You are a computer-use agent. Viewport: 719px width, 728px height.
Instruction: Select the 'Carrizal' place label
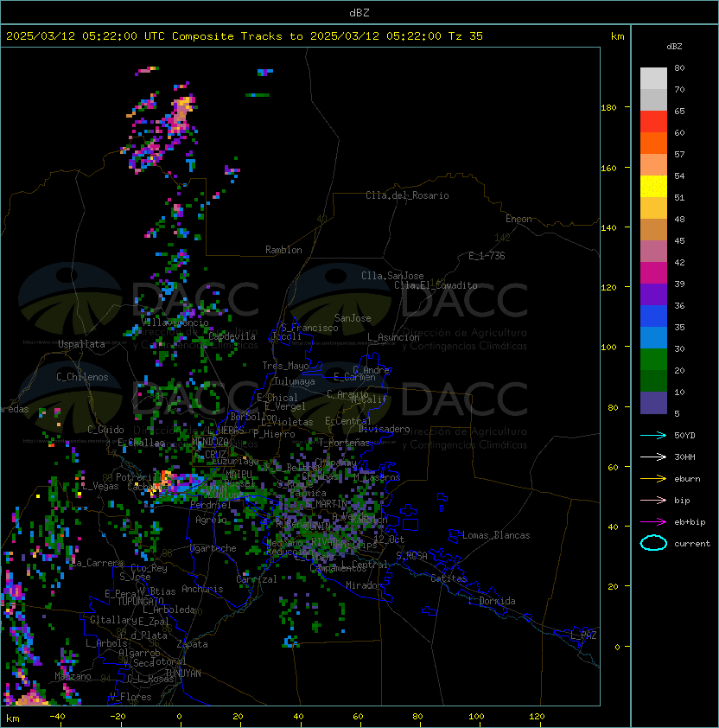click(x=257, y=579)
